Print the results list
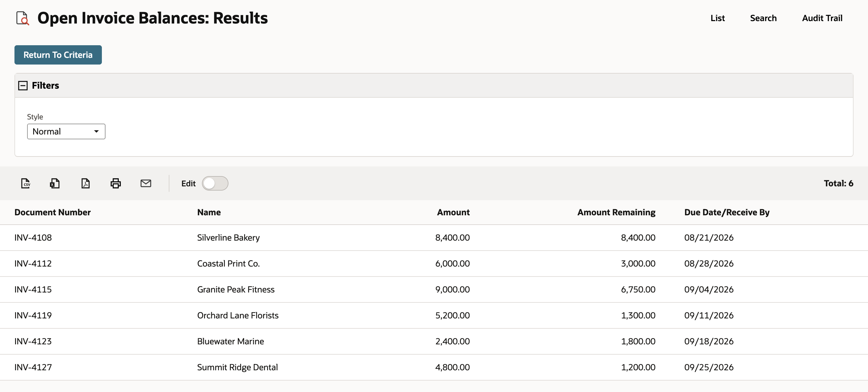The height and width of the screenshot is (392, 868). point(115,183)
